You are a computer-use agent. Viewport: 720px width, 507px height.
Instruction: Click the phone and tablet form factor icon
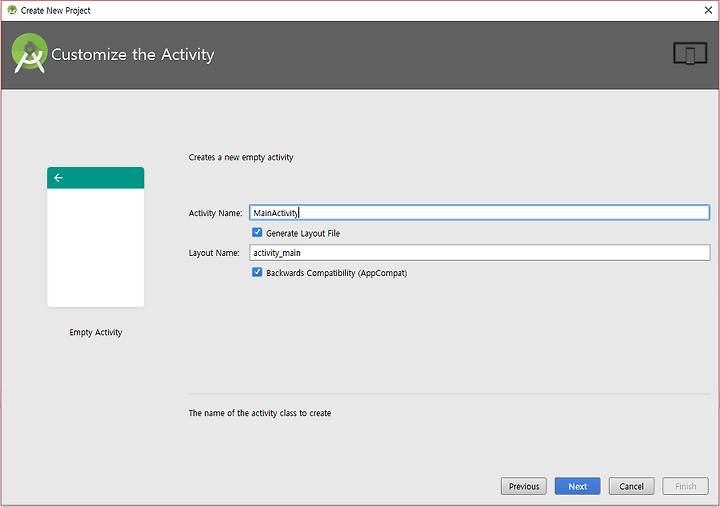coord(690,54)
